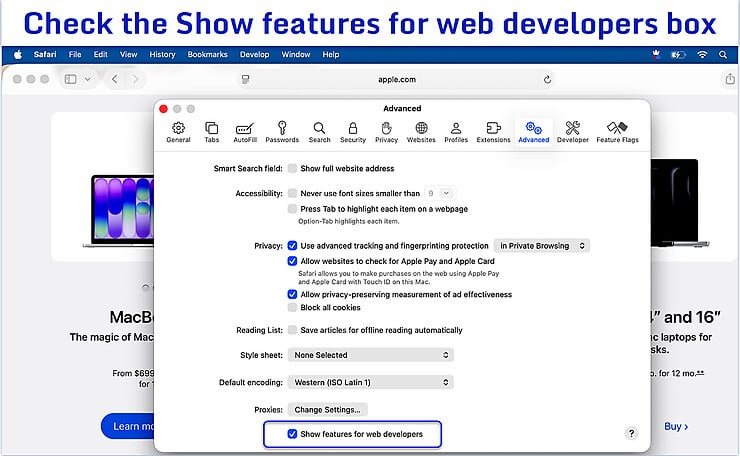Image resolution: width=740 pixels, height=456 pixels.
Task: Click the Safari share icon
Action: tap(730, 79)
